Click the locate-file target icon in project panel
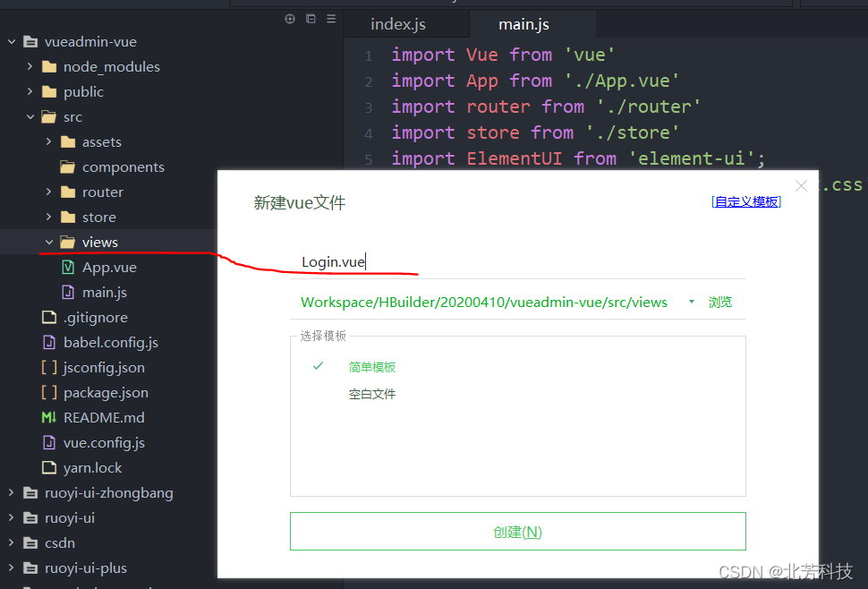 [x=290, y=19]
